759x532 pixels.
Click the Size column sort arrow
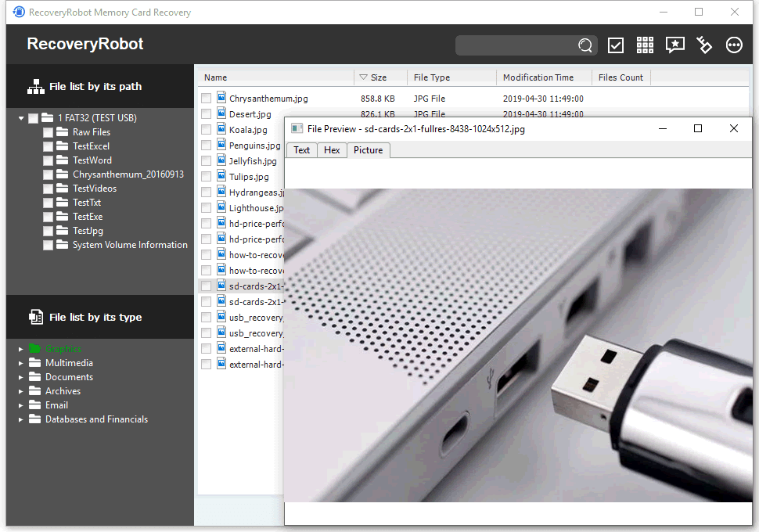(x=364, y=77)
